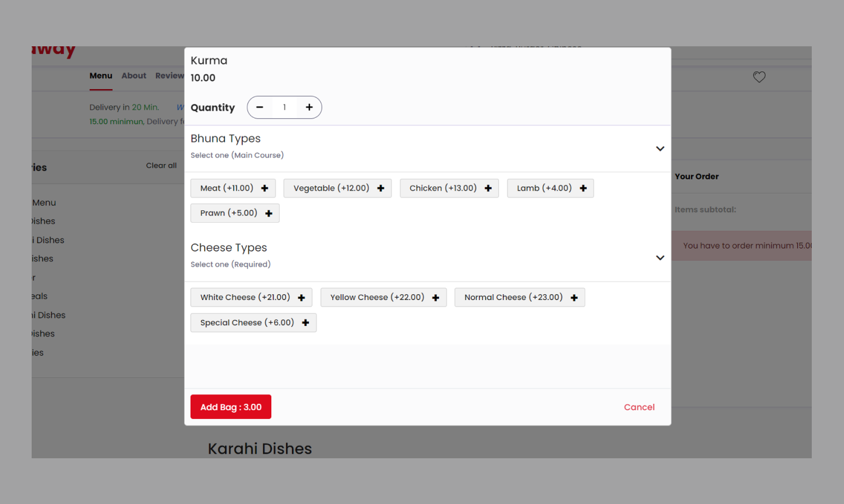Decrease quantity with the minus button
Image resolution: width=844 pixels, height=504 pixels.
[260, 107]
